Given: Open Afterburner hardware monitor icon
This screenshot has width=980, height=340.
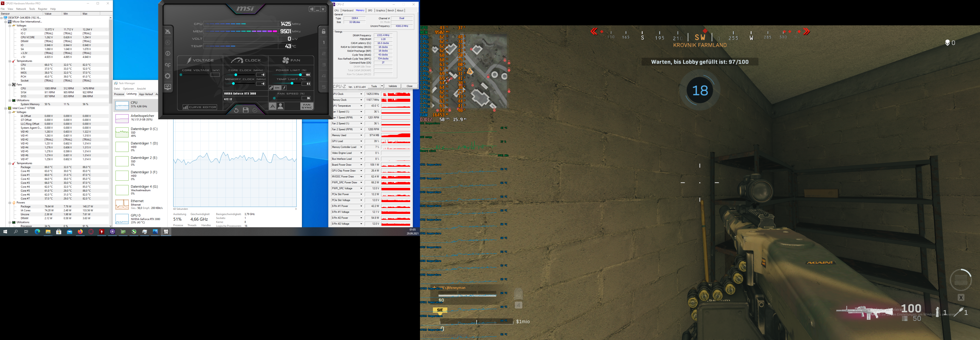Looking at the screenshot, I should click(168, 87).
